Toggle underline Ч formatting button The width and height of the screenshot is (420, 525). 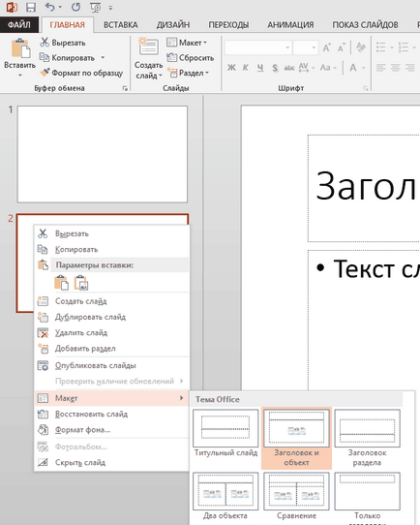[260, 68]
